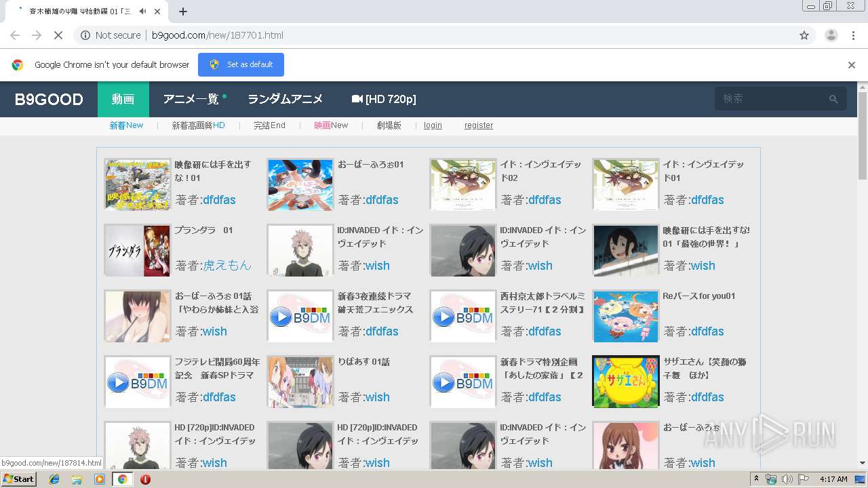
Task: Go to the login page
Action: (x=433, y=125)
